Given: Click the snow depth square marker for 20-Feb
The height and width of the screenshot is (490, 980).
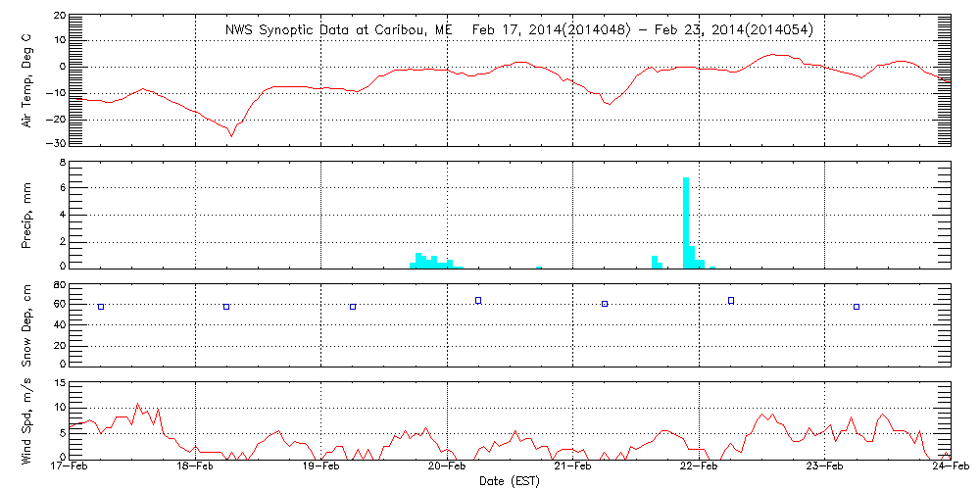Looking at the screenshot, I should point(478,300).
